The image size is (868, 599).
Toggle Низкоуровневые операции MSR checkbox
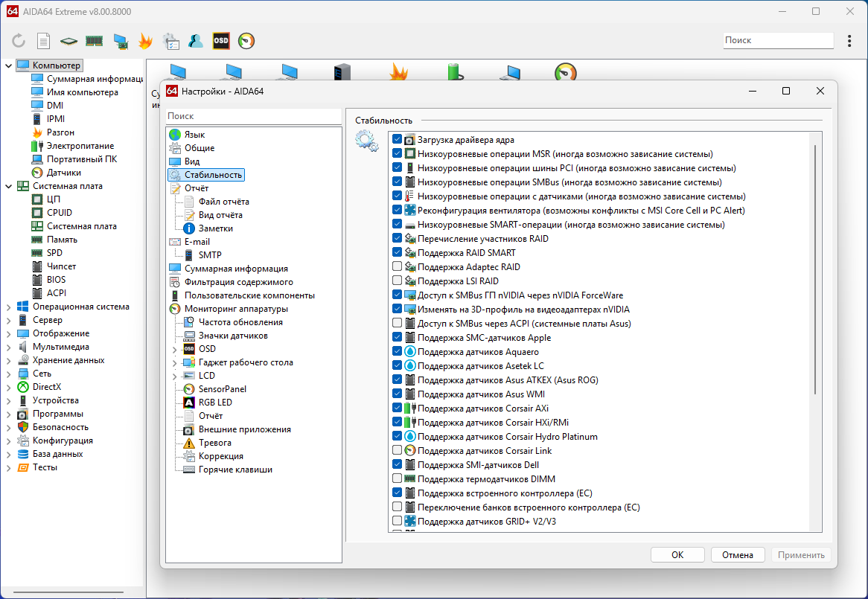(x=397, y=153)
